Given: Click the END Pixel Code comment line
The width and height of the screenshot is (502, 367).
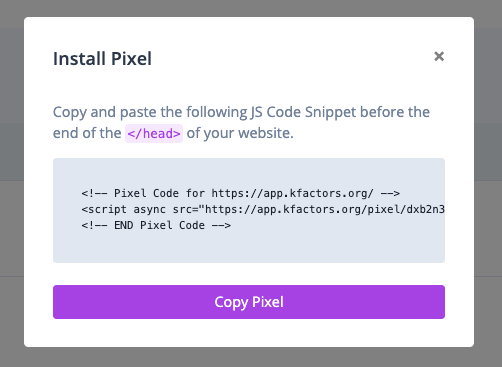Looking at the screenshot, I should [x=156, y=225].
